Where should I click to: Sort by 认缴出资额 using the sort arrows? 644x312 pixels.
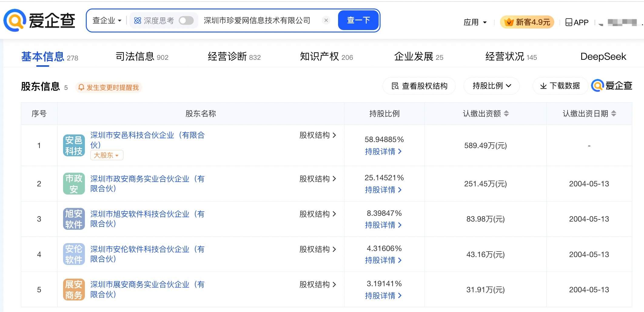[506, 114]
